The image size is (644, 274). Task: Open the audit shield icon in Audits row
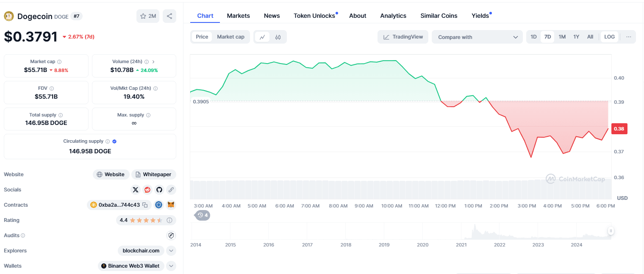pos(171,235)
